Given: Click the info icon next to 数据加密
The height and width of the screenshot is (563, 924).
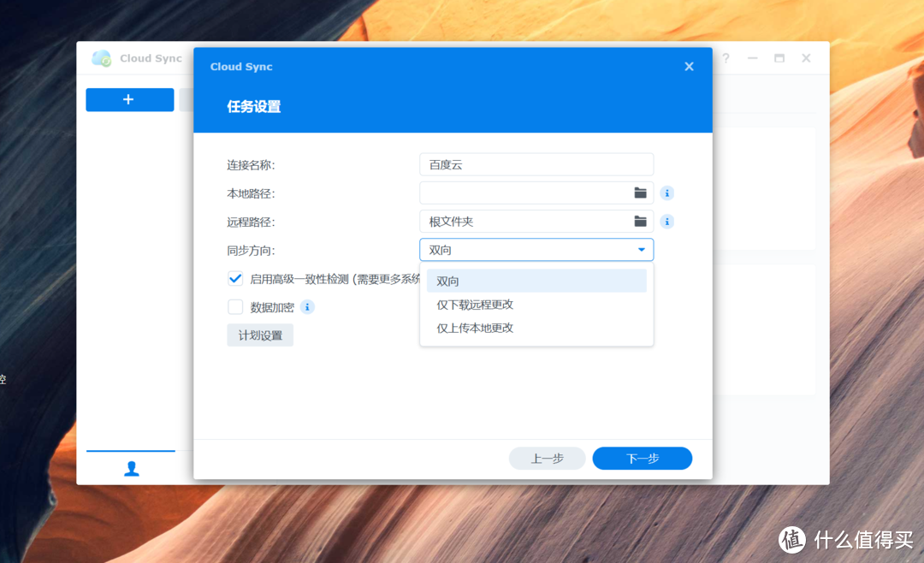Looking at the screenshot, I should [307, 306].
